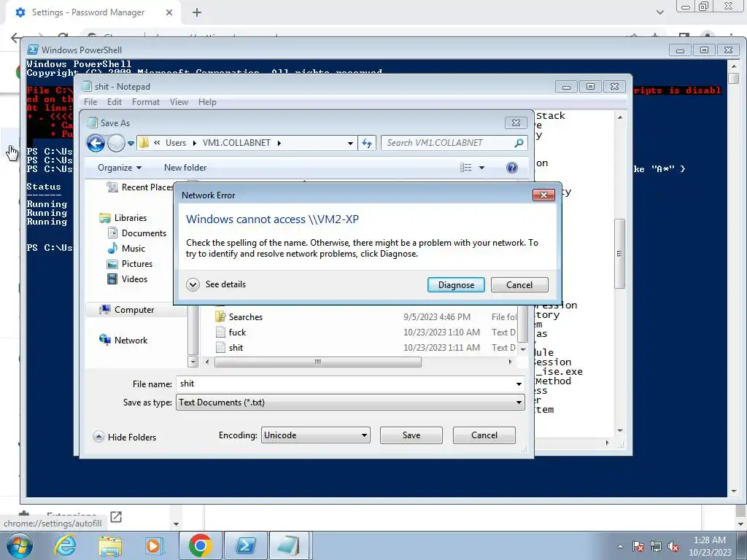Close the Settings - Password Manager tab
This screenshot has height=560, width=747.
coord(169,12)
